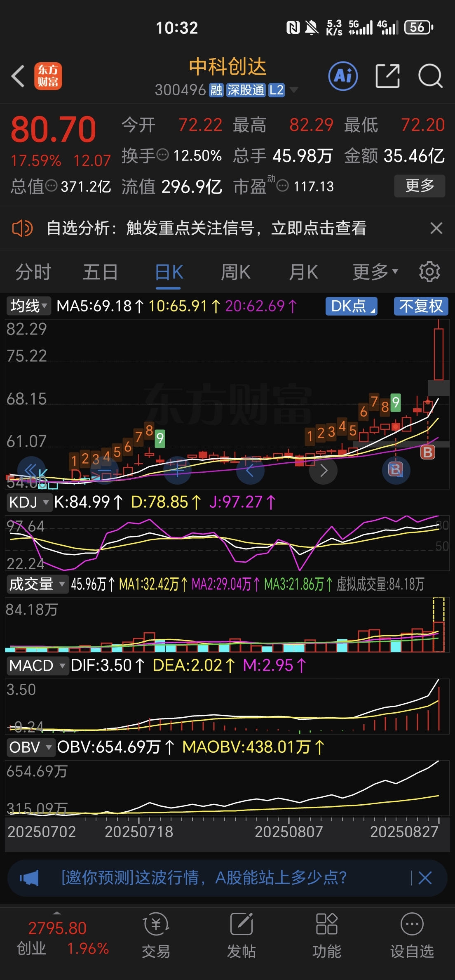Viewport: 455px width, 980px height.
Task: Tap the 最高 82.29 value
Action: click(x=311, y=125)
